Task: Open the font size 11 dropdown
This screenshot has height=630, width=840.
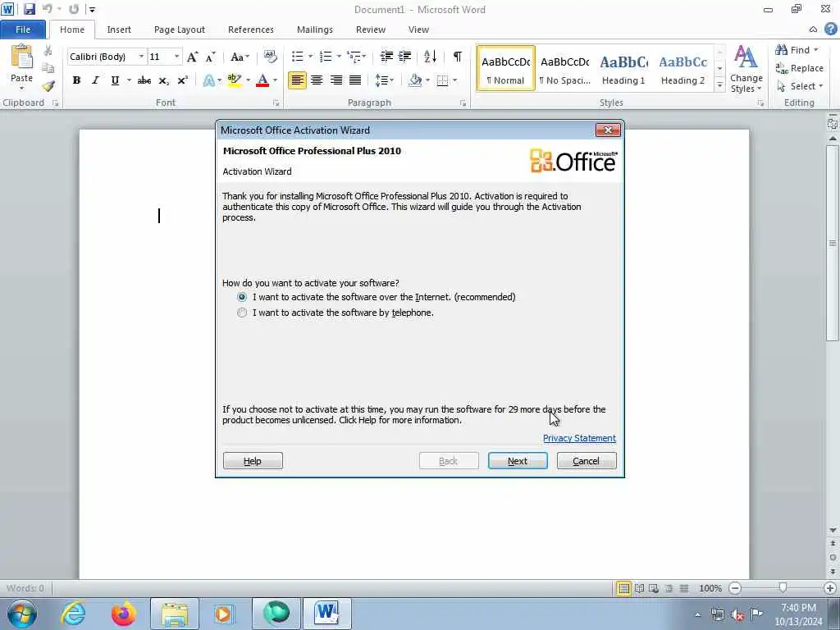Action: click(177, 57)
